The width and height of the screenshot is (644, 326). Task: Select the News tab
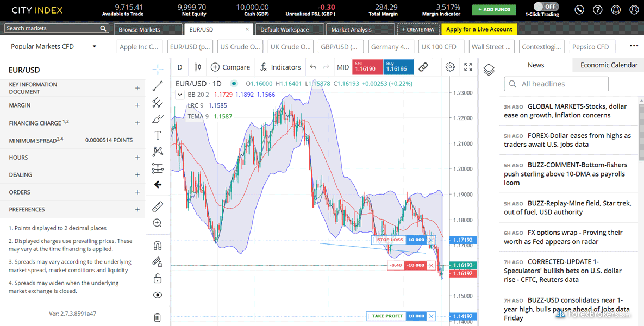tap(535, 65)
